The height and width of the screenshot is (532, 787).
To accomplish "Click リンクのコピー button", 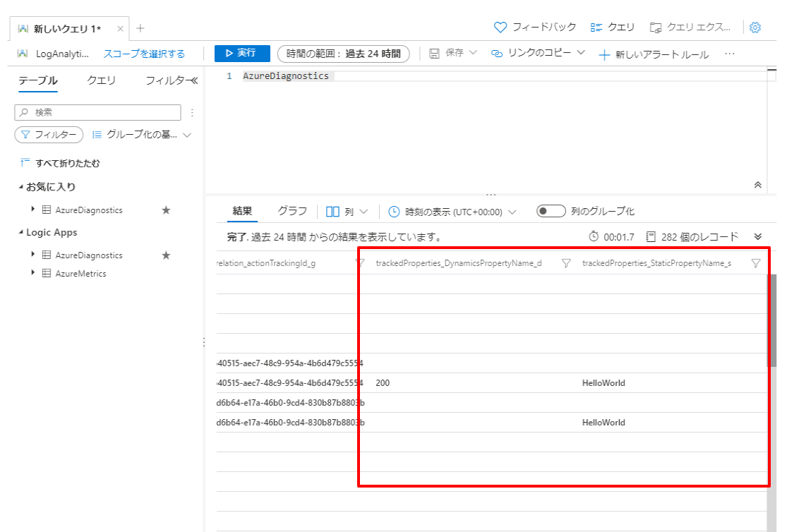I will pos(531,53).
